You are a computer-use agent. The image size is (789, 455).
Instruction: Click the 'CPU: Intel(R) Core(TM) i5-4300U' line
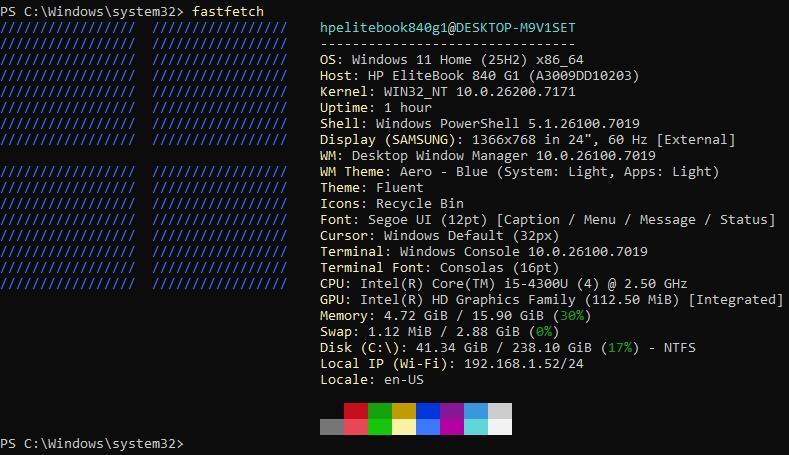(503, 284)
